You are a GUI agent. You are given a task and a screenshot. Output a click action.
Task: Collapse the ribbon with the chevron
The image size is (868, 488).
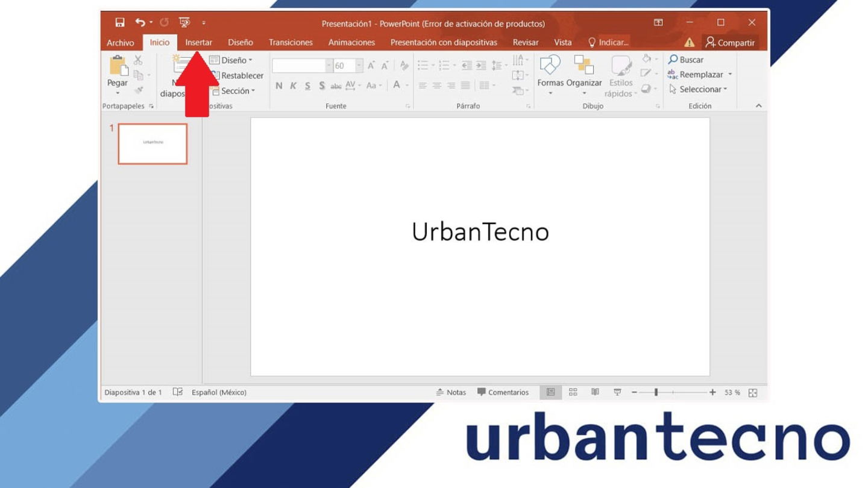tap(759, 106)
